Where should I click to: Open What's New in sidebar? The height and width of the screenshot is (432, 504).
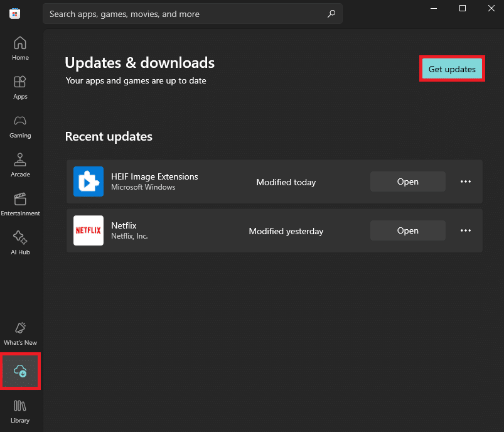click(20, 333)
